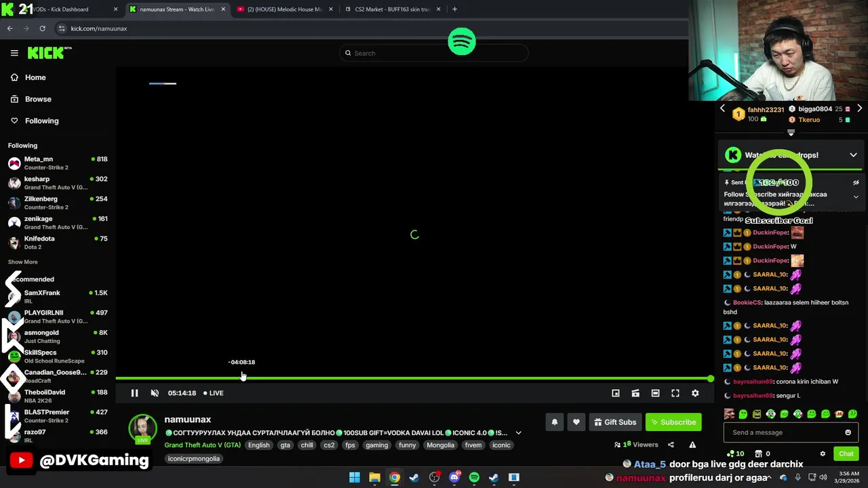Jump to LIVE in the player

click(214, 393)
